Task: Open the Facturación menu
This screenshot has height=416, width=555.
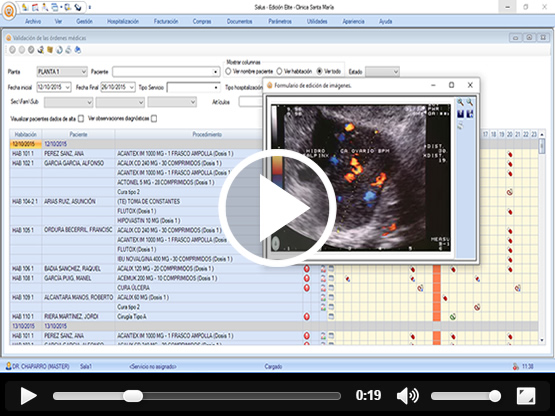Action: pyautogui.click(x=166, y=21)
